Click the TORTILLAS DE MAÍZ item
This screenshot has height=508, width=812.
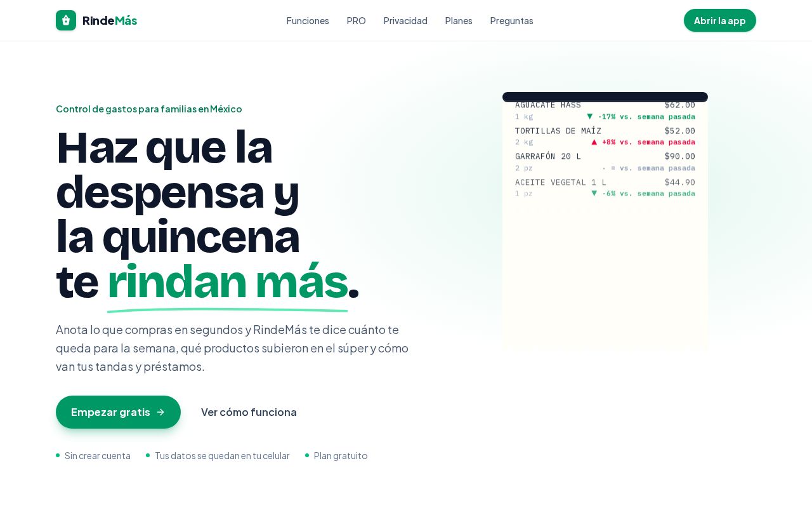pyautogui.click(x=605, y=136)
